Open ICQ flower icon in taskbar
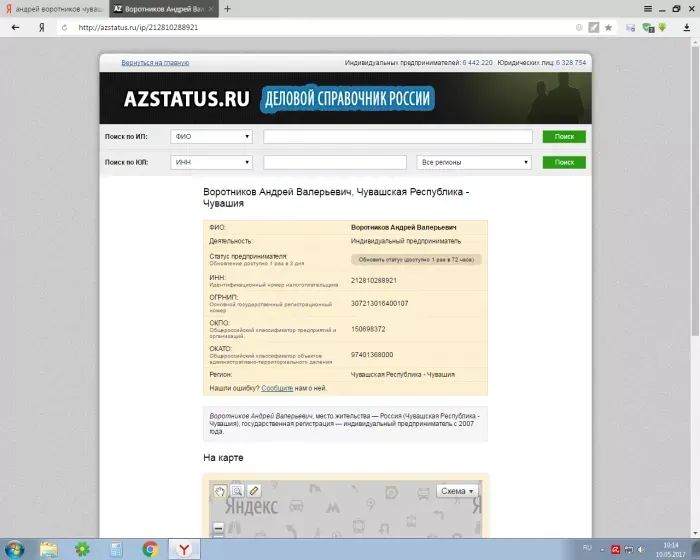700x560 pixels. [x=82, y=549]
